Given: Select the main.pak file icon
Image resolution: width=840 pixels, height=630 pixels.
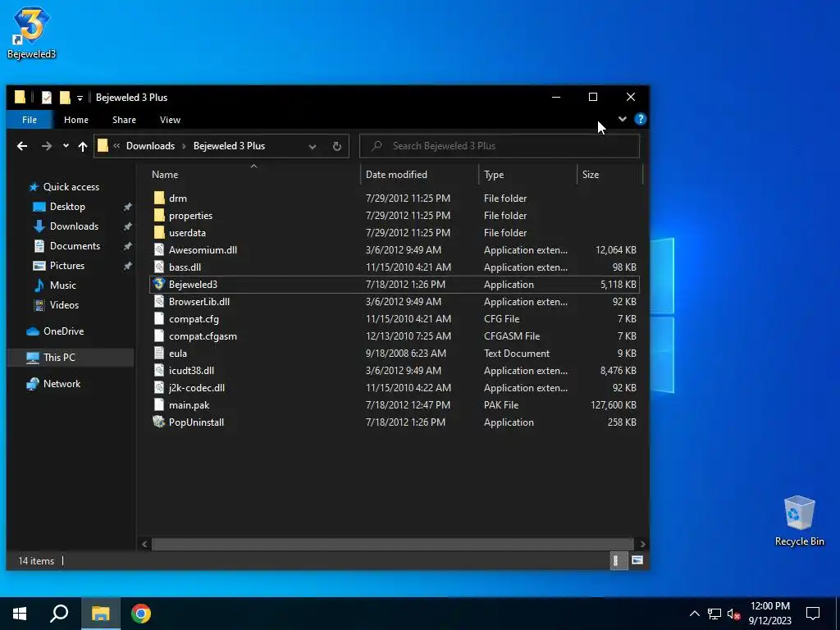Looking at the screenshot, I should pos(159,405).
